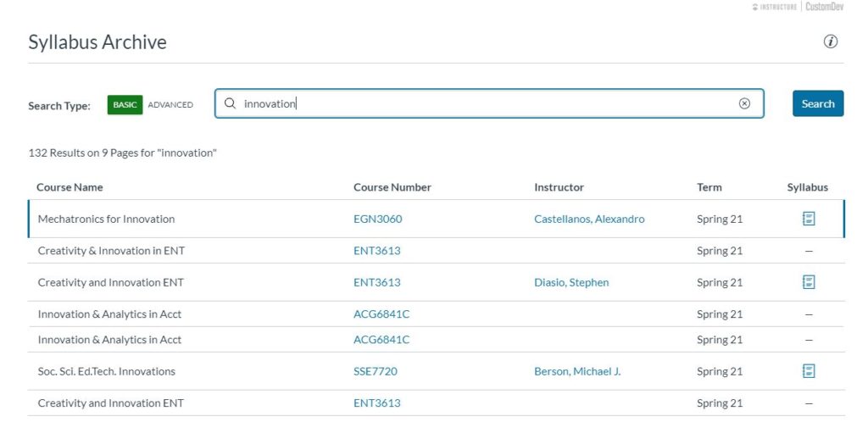Open course number SSE7720 link
Viewport: 868px width, 422px height.
(x=376, y=371)
